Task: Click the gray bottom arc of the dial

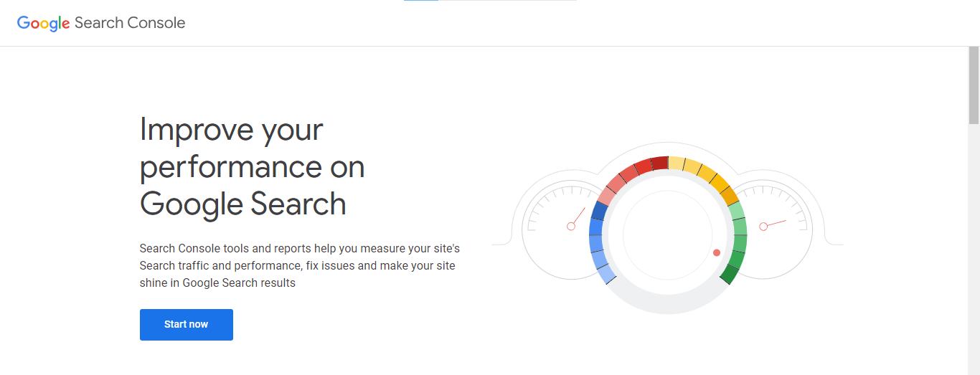Action: [x=668, y=304]
